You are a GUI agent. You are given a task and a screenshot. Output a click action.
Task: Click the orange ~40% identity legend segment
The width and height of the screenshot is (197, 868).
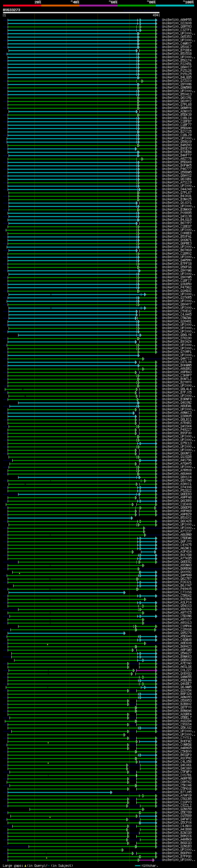coord(60,6)
